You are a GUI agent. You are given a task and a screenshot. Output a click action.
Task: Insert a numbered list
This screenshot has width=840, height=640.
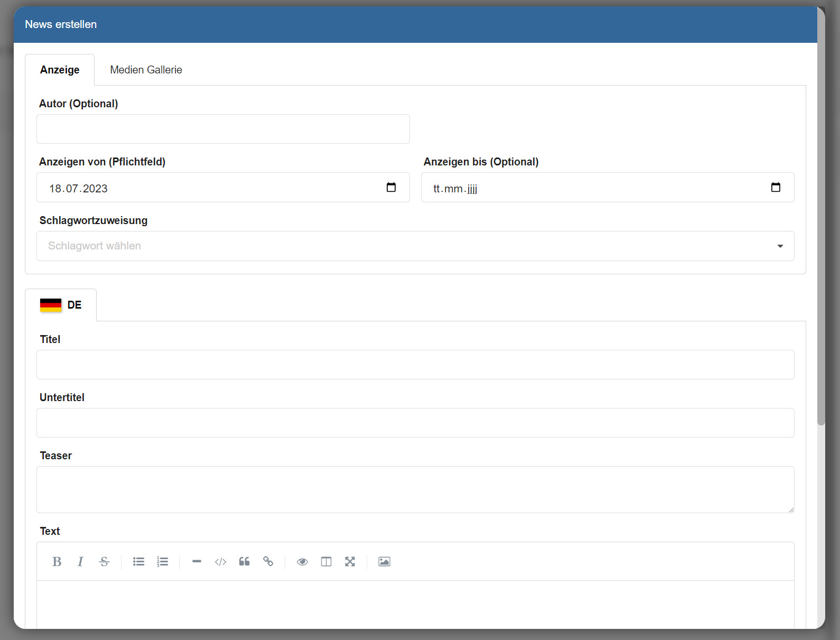pos(162,562)
